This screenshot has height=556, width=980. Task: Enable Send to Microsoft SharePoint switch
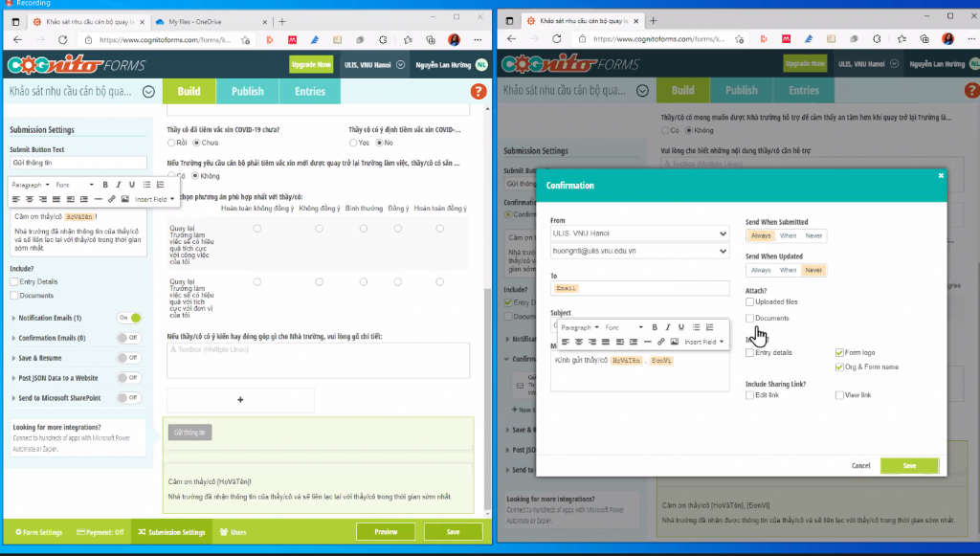129,398
